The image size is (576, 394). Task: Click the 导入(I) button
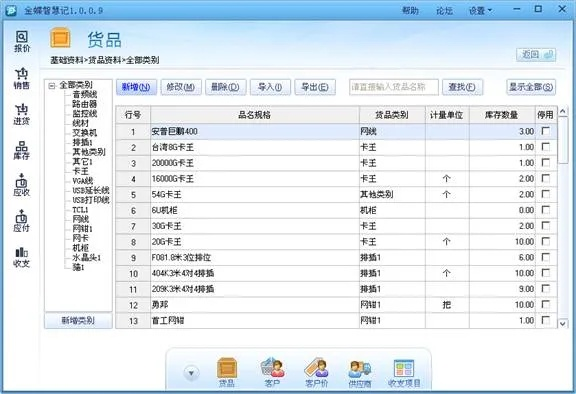tap(270, 87)
